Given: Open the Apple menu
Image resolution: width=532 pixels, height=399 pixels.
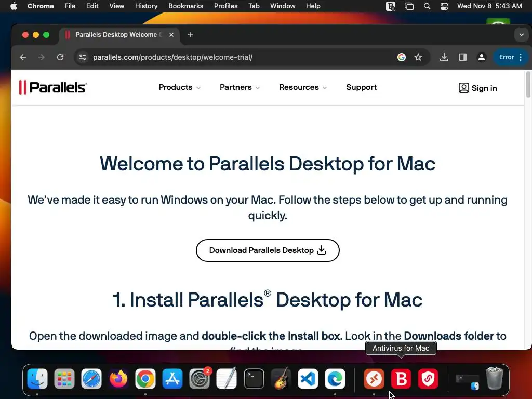Looking at the screenshot, I should coord(14,6).
